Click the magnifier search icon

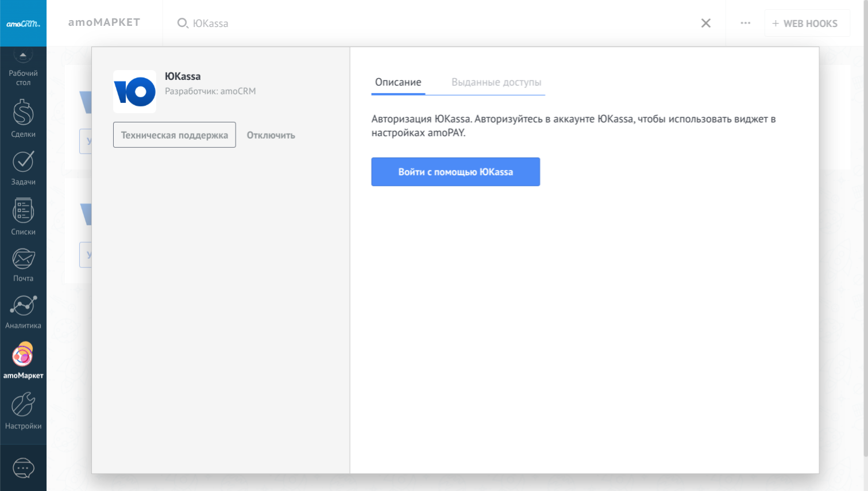(x=183, y=23)
